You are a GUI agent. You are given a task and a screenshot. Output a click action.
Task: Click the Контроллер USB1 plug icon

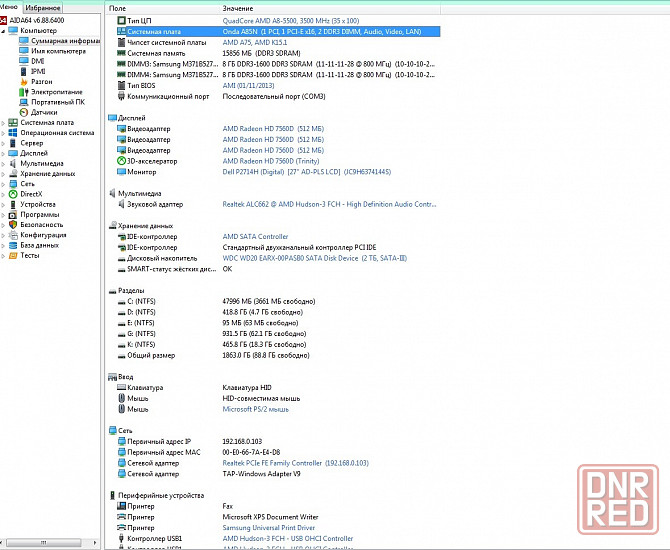coord(121,538)
